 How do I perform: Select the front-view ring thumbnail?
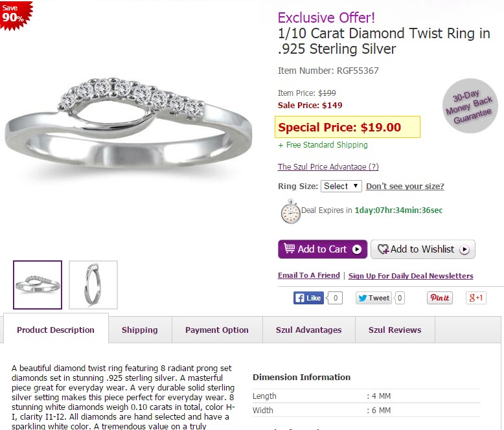(38, 285)
